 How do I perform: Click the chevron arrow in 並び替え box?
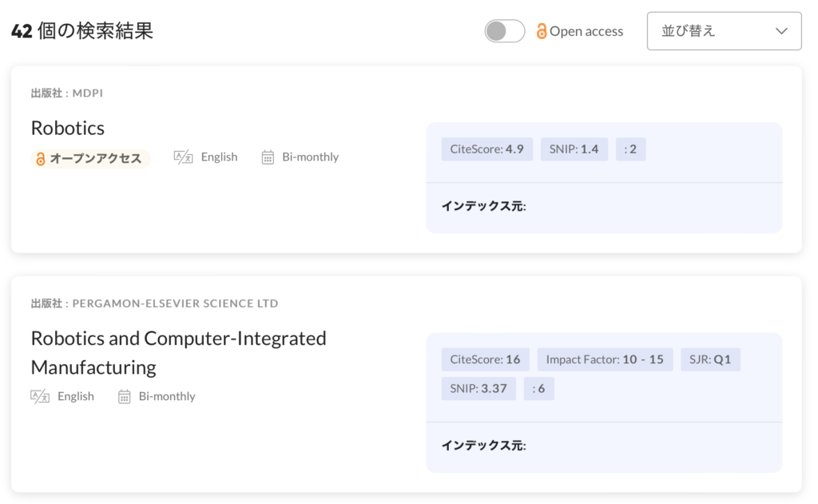(781, 31)
